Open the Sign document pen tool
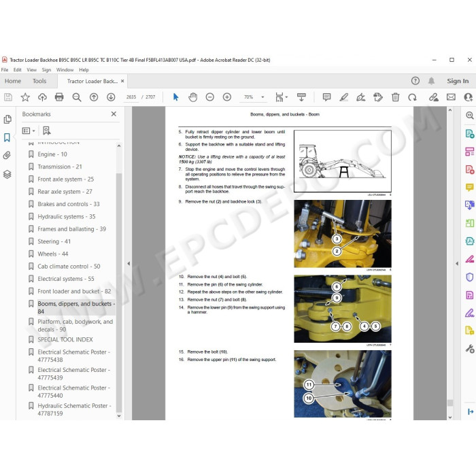This screenshot has width=476, height=476. point(360,97)
